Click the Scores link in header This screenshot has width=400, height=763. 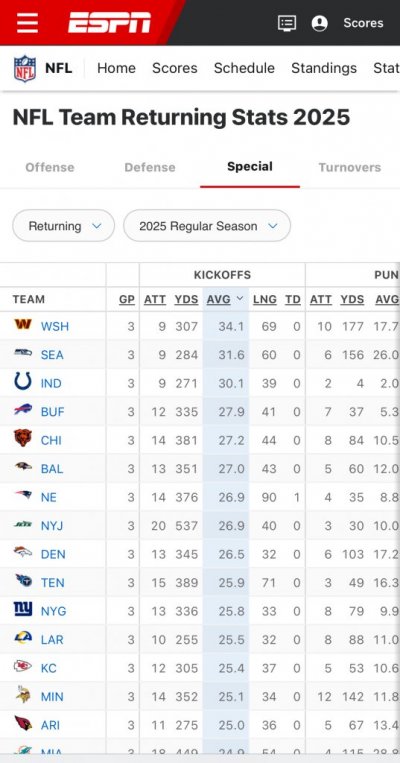coord(364,23)
